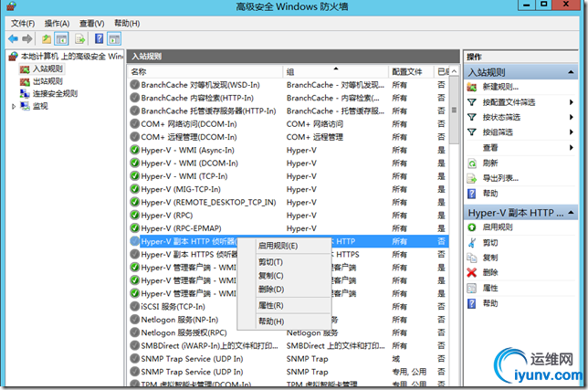
Task: Open the 按配置文件筛选 submenu arrow
Action: (572, 102)
